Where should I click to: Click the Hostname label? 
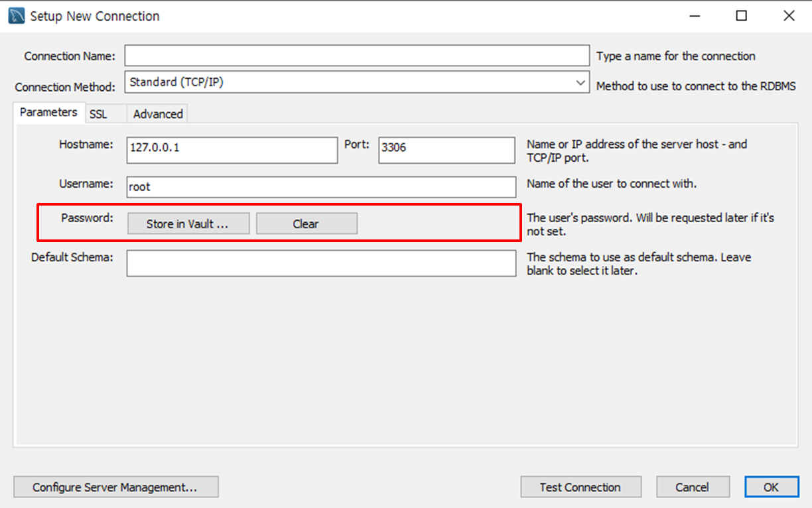point(86,144)
